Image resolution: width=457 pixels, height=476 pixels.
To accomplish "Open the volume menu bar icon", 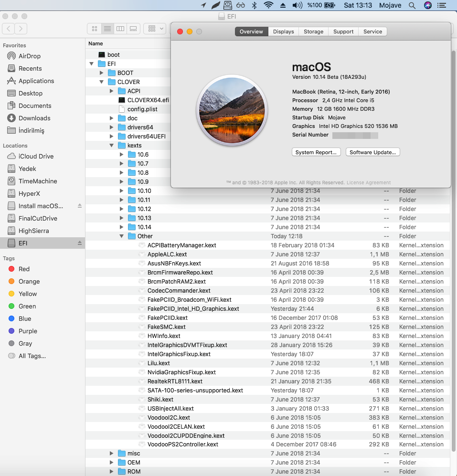I will pyautogui.click(x=298, y=5).
